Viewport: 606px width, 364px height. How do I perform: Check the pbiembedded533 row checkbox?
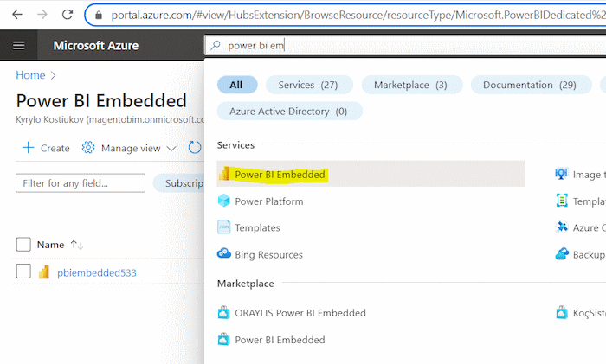pos(23,271)
